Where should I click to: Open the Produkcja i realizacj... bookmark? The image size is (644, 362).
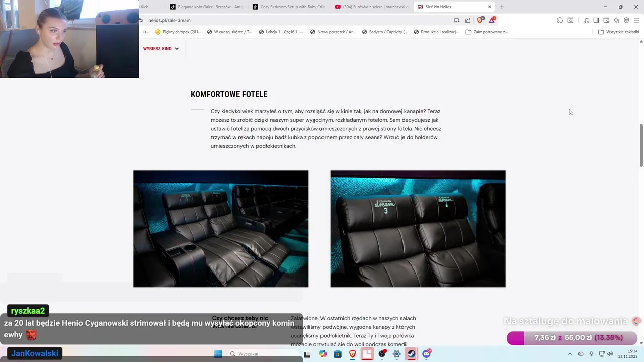436,32
